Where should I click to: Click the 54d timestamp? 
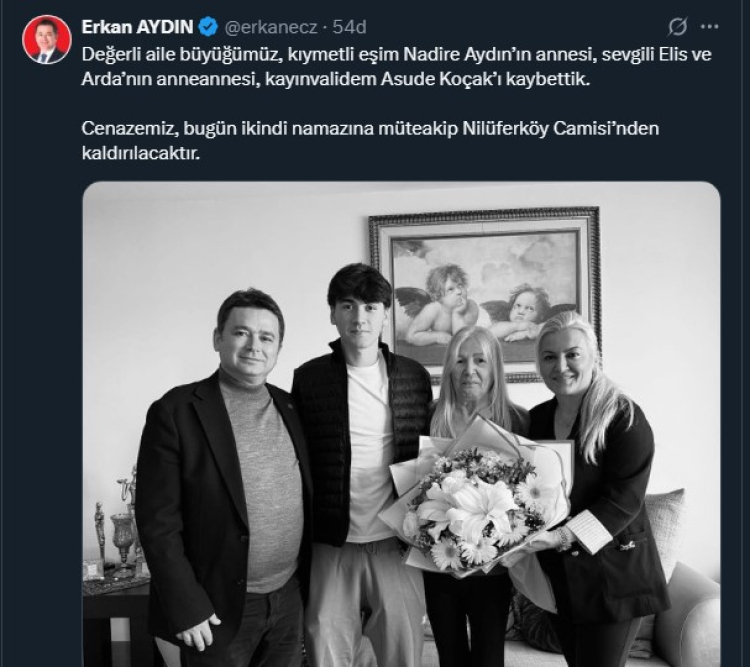tap(349, 26)
